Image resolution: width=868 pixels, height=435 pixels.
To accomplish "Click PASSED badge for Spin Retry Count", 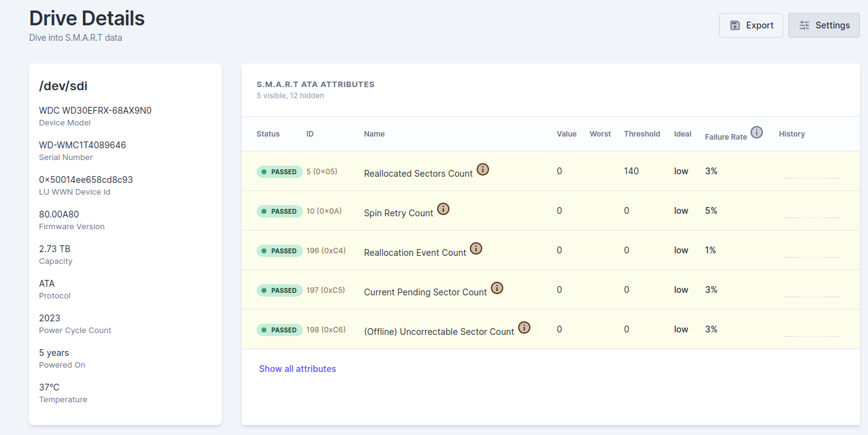I will 279,211.
